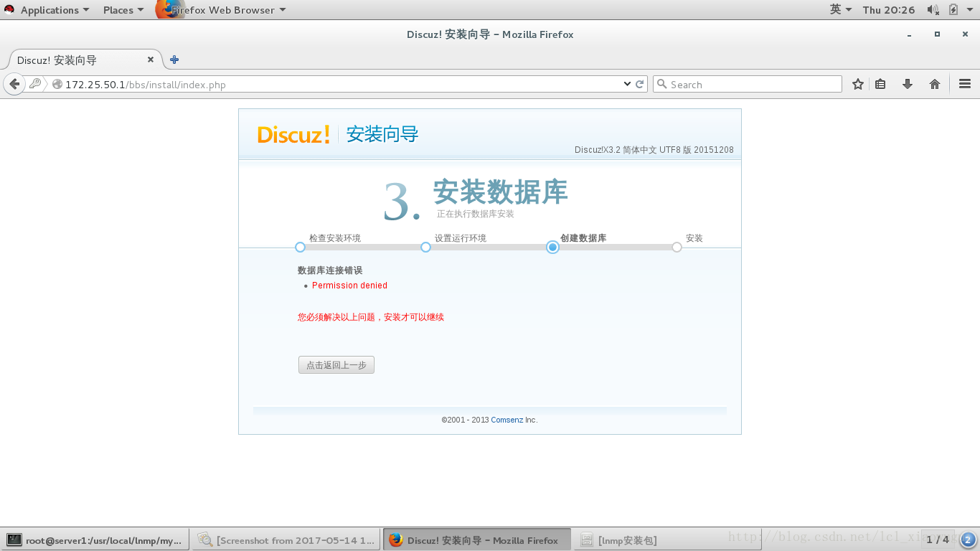
Task: Go to Firefox home page icon
Action: coord(934,84)
